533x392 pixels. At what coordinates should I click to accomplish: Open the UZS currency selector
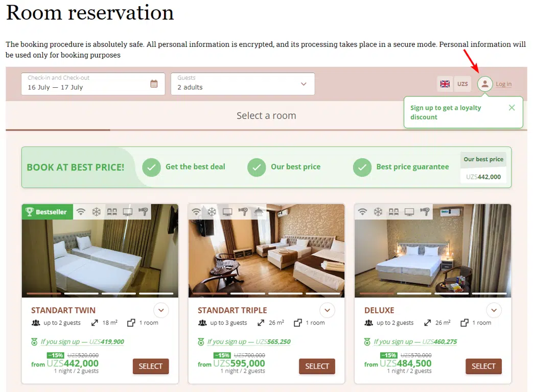coord(462,84)
